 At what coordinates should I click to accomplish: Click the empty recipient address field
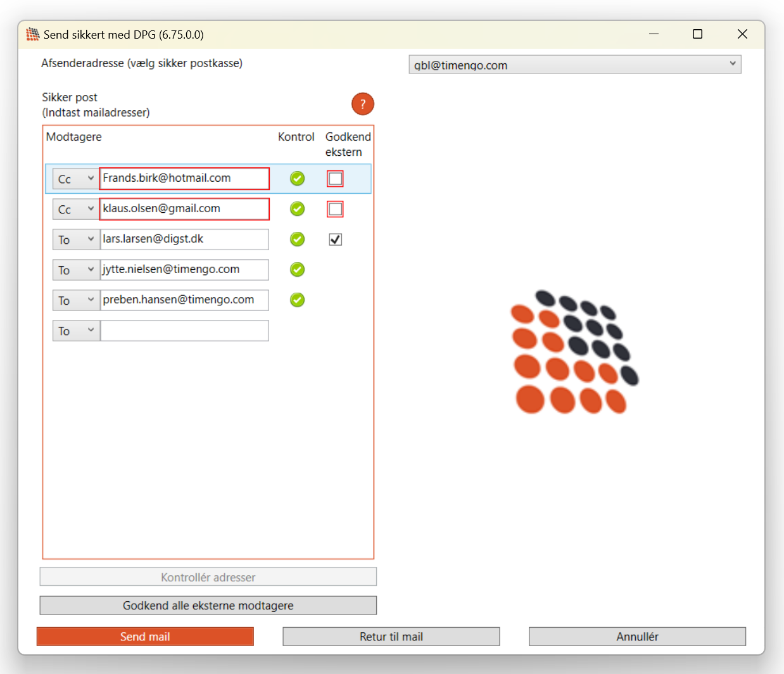(184, 331)
